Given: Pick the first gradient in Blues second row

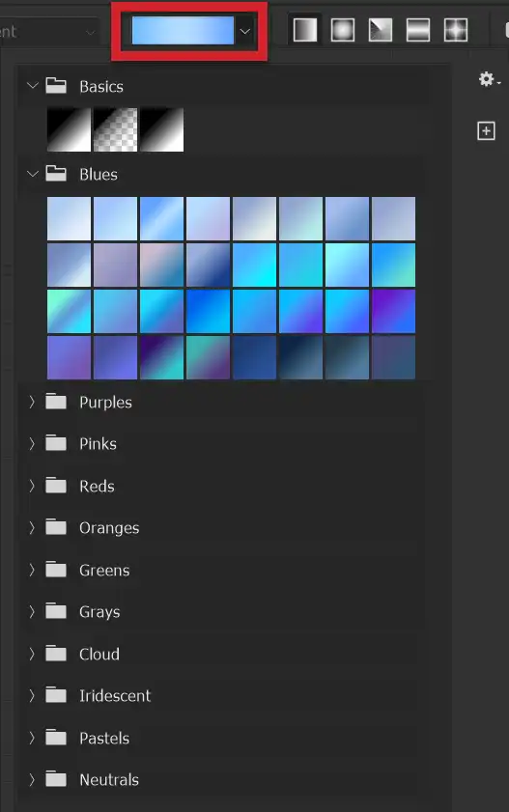Looking at the screenshot, I should click(69, 265).
